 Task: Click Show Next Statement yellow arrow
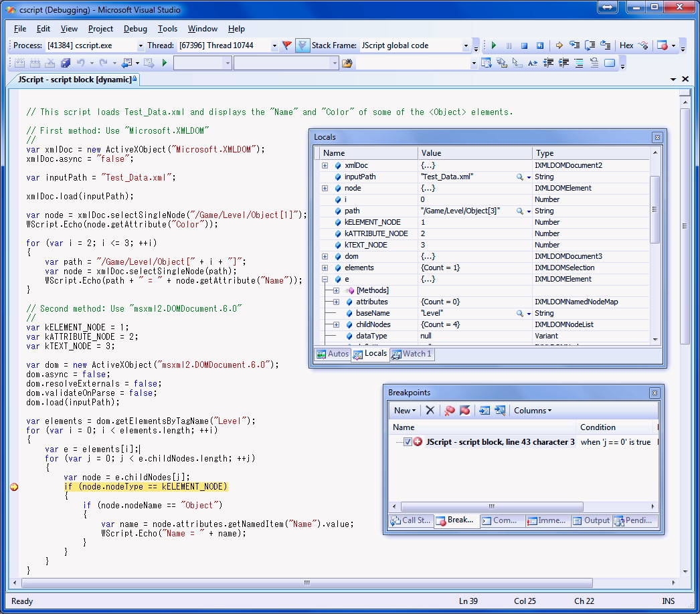559,45
